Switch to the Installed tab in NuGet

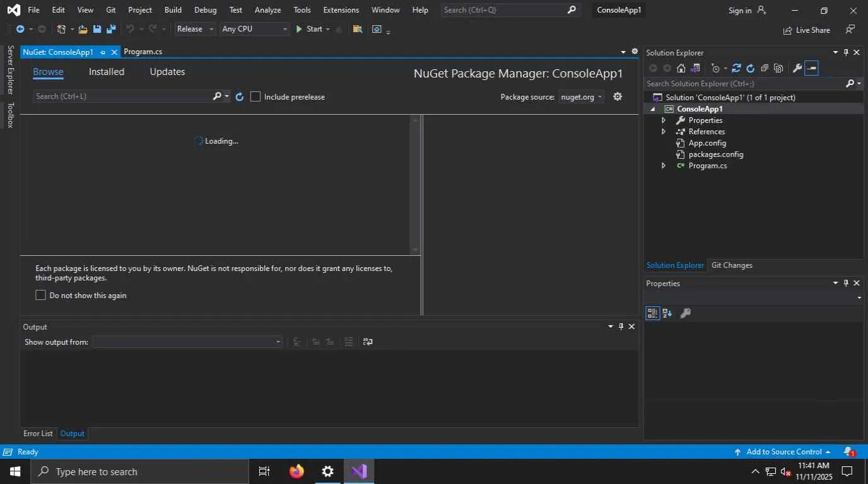pyautogui.click(x=107, y=72)
